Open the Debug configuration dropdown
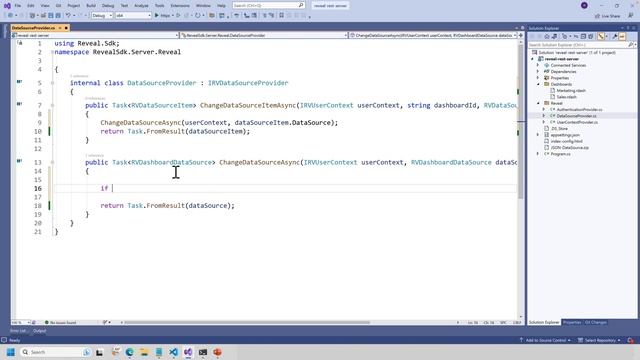 tap(102, 16)
